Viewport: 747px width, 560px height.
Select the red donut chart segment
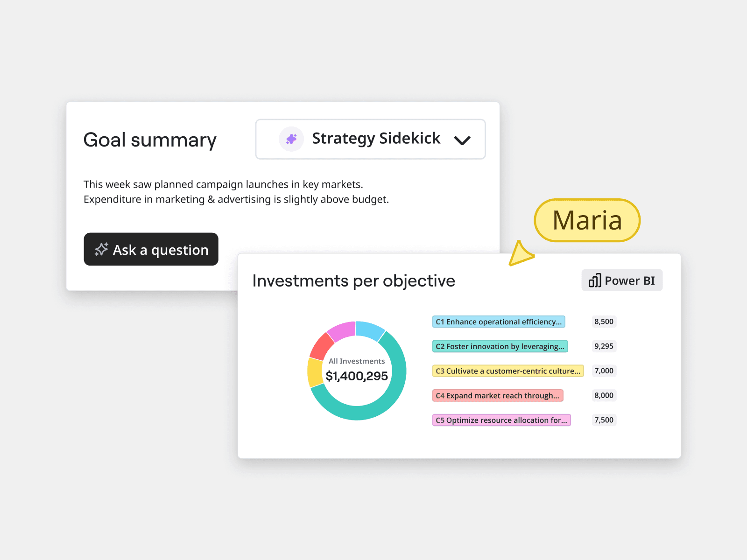(x=321, y=346)
